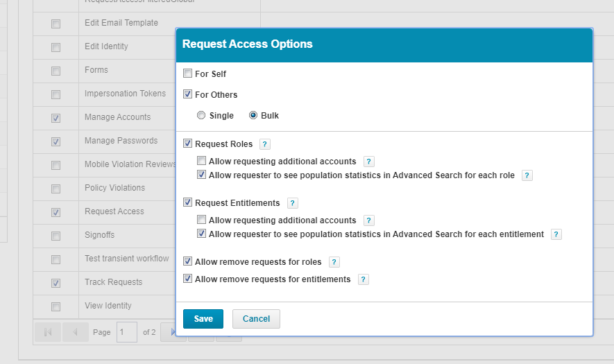The image size is (614, 364).
Task: Open help for entitlements additional accounts option
Action: 368,220
